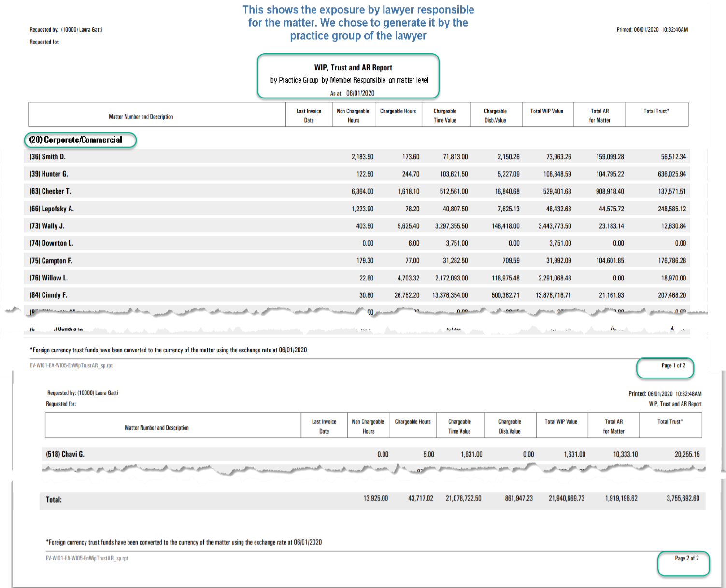Click the Page 1 of 2 footer label
Image resolution: width=726 pixels, height=588 pixels.
[x=673, y=365]
